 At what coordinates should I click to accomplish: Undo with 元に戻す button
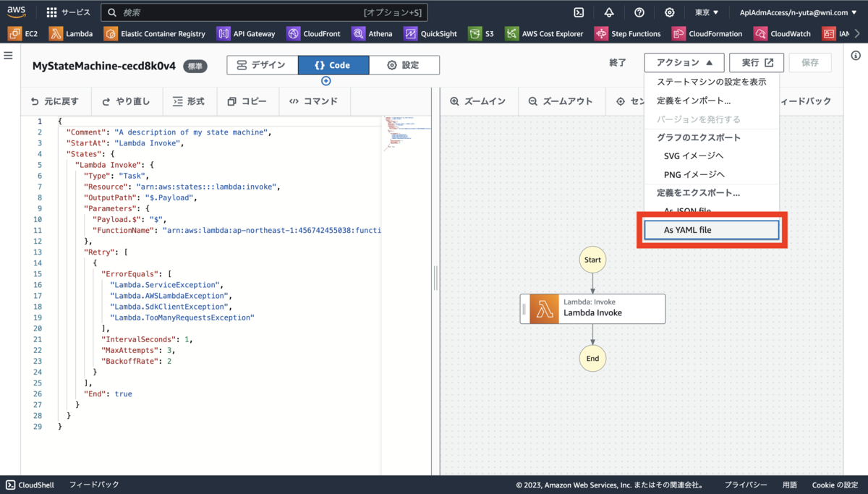(x=55, y=101)
